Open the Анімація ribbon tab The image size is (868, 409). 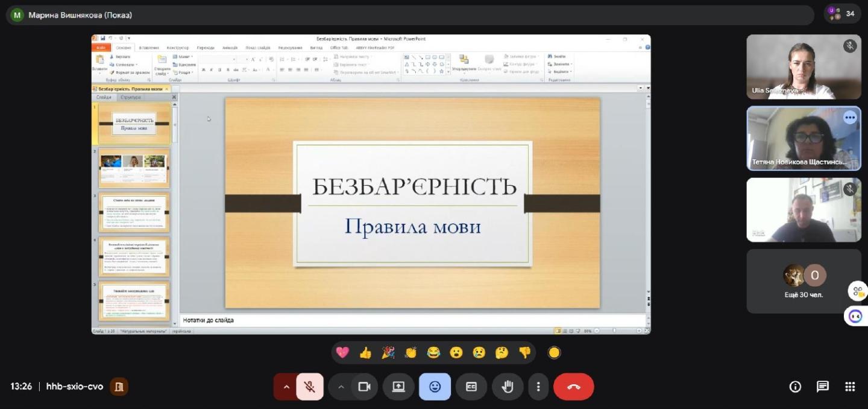(230, 48)
